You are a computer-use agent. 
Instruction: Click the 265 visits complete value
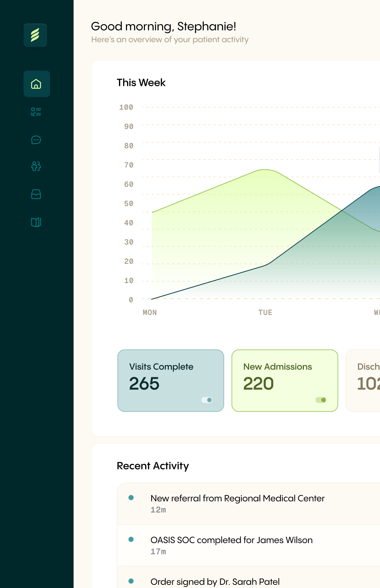144,384
